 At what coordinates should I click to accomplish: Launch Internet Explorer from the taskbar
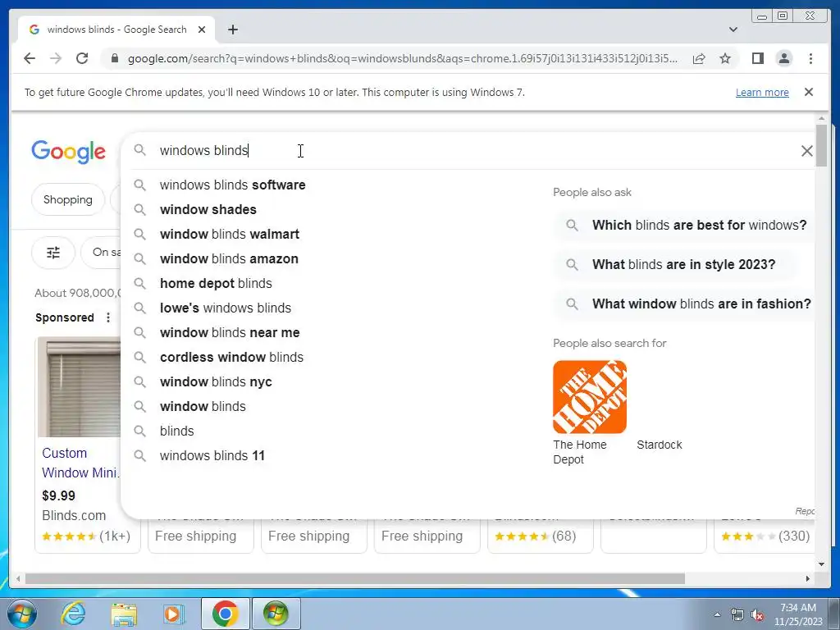click(x=73, y=614)
